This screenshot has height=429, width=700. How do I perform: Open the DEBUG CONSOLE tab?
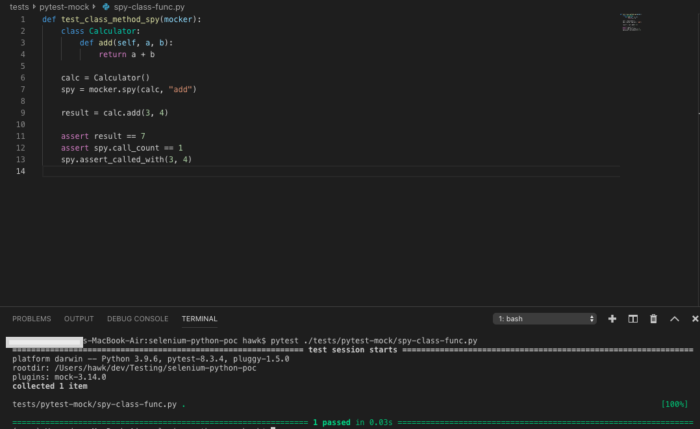click(x=137, y=319)
